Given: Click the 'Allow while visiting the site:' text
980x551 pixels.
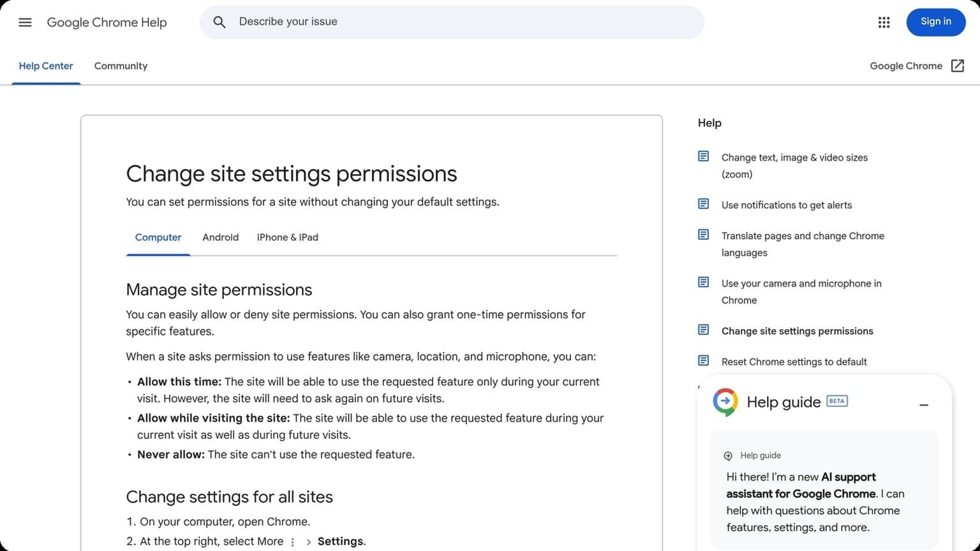Looking at the screenshot, I should click(x=214, y=418).
